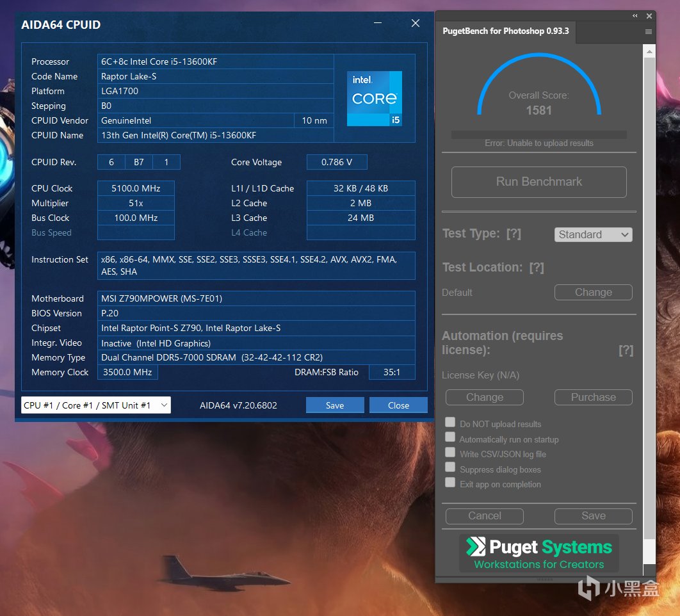This screenshot has height=616, width=680.
Task: Click the Puget Systems logo banner
Action: tap(538, 553)
